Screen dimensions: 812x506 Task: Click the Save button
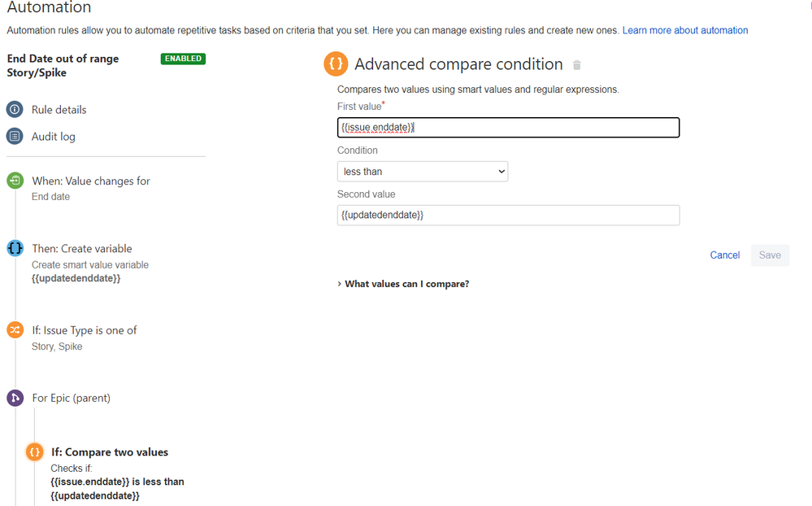click(770, 255)
